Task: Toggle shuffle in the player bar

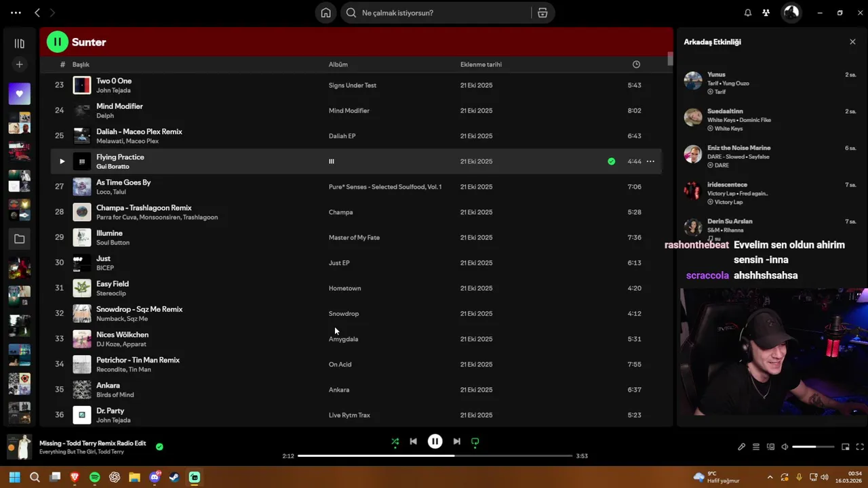Action: coord(395,442)
